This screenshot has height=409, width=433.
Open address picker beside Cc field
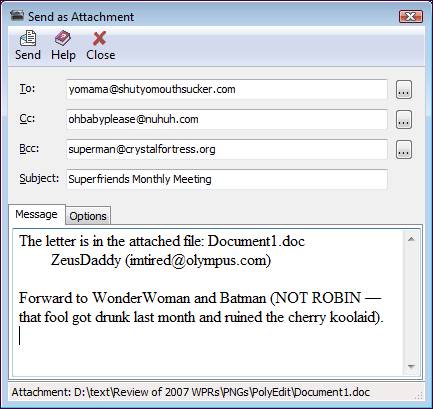[404, 119]
